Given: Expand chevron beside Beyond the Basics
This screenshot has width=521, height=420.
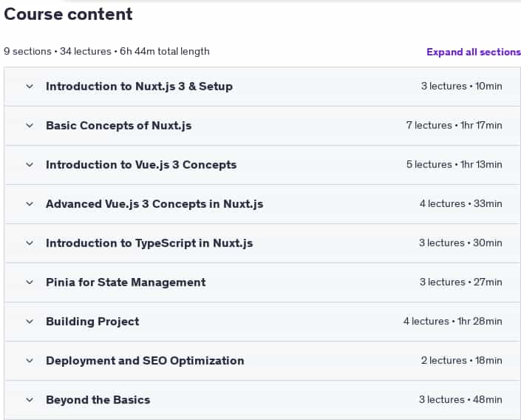Looking at the screenshot, I should click(x=30, y=400).
